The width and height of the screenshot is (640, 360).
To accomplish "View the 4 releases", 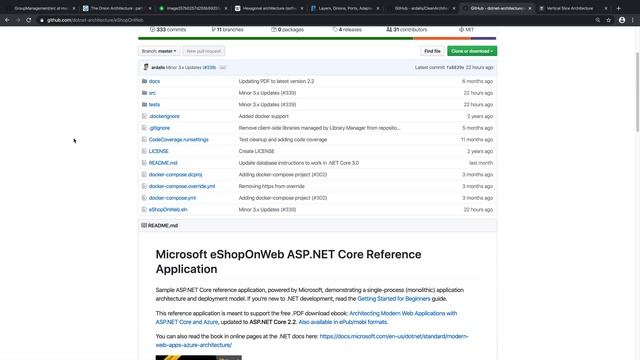I will point(347,29).
